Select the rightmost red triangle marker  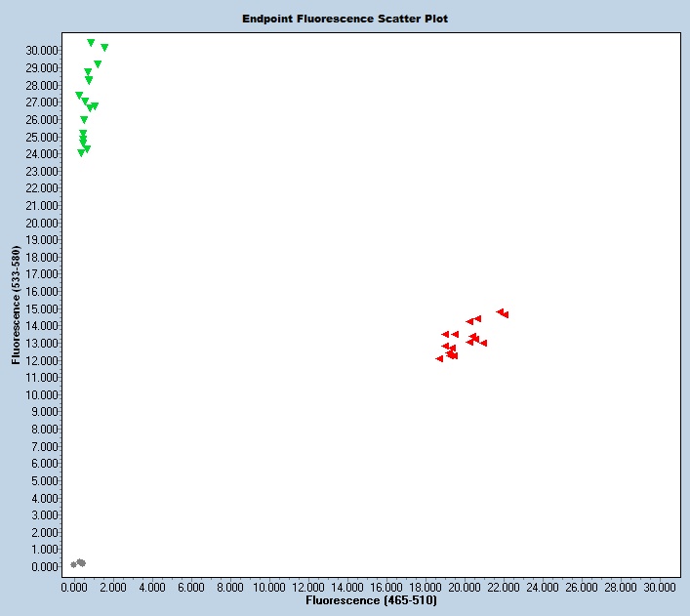[505, 314]
